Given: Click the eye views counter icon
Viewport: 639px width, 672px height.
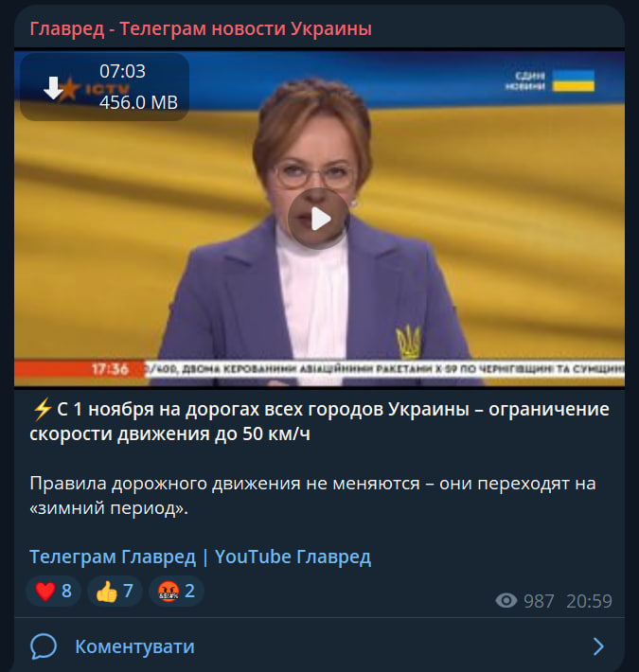Looking at the screenshot, I should [x=506, y=600].
